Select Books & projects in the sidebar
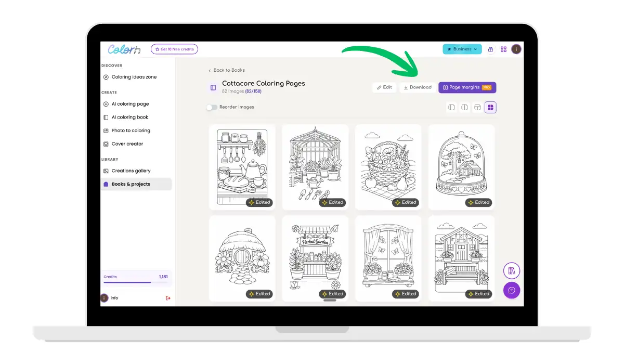 click(x=132, y=183)
